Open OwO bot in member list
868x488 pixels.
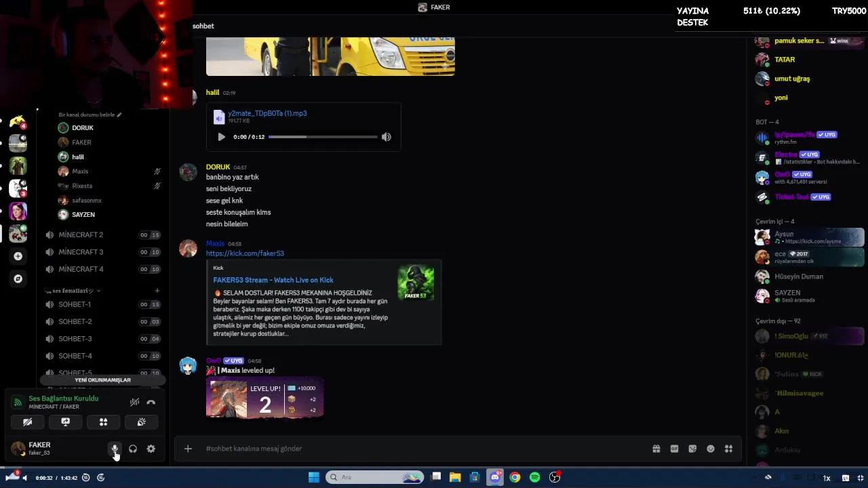pos(809,178)
